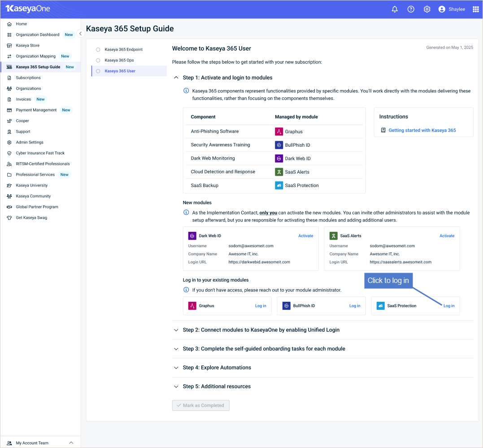Open the Shaylee user avatar menu
This screenshot has height=448, width=483.
pyautogui.click(x=442, y=9)
